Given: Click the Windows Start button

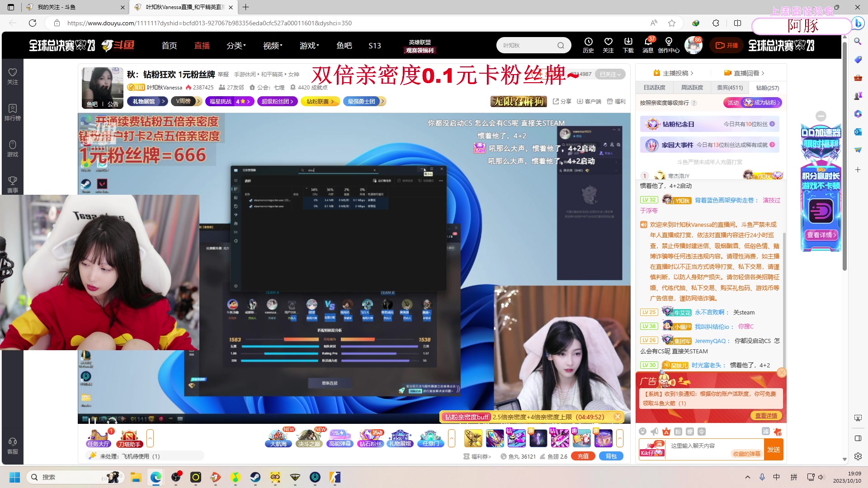Looking at the screenshot, I should [14, 477].
